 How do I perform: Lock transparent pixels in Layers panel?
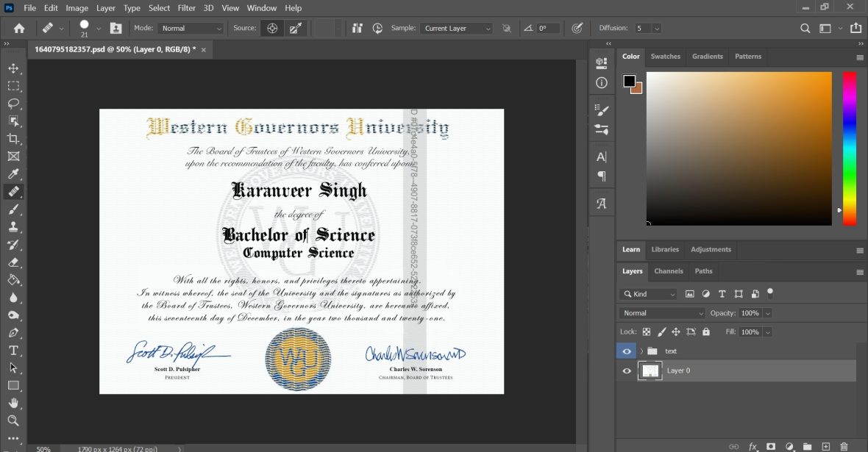(x=647, y=331)
